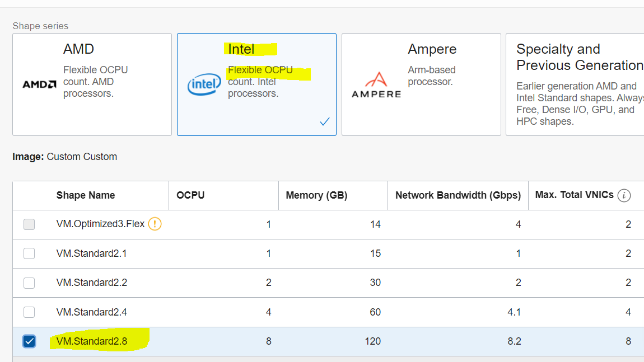Click the Intel logo icon
The width and height of the screenshot is (644, 362).
point(204,84)
